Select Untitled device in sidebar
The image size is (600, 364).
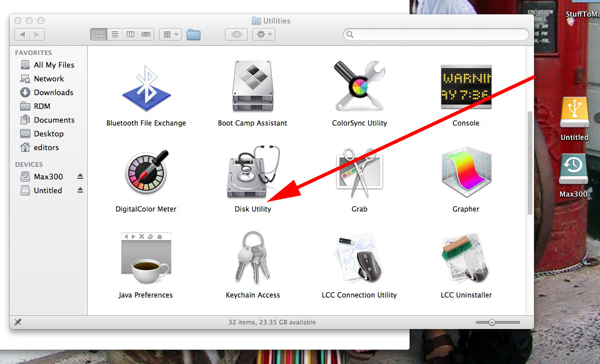click(x=48, y=190)
